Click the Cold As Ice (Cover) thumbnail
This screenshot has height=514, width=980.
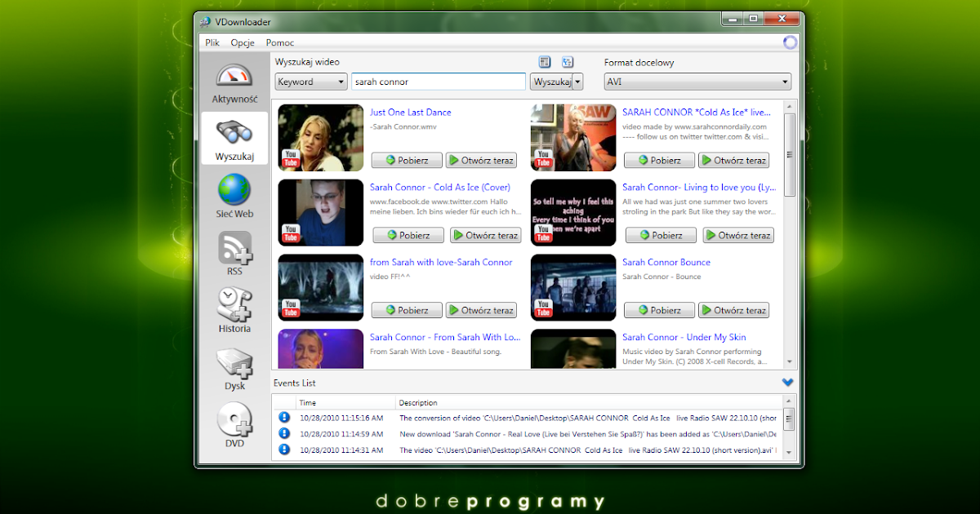pos(321,212)
